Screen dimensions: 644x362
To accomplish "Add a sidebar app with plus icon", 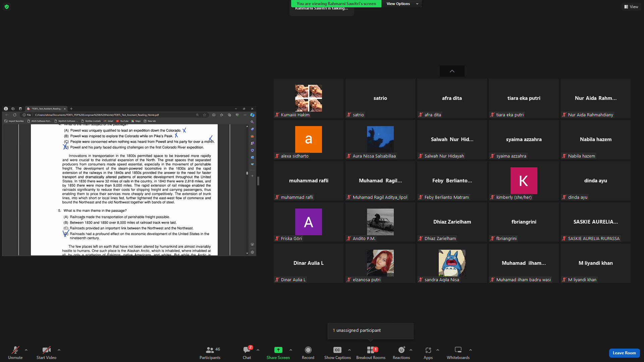I will click(252, 176).
